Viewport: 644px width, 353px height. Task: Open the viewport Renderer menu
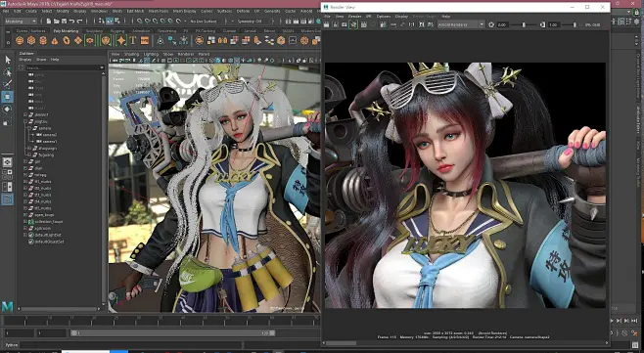[x=185, y=54]
